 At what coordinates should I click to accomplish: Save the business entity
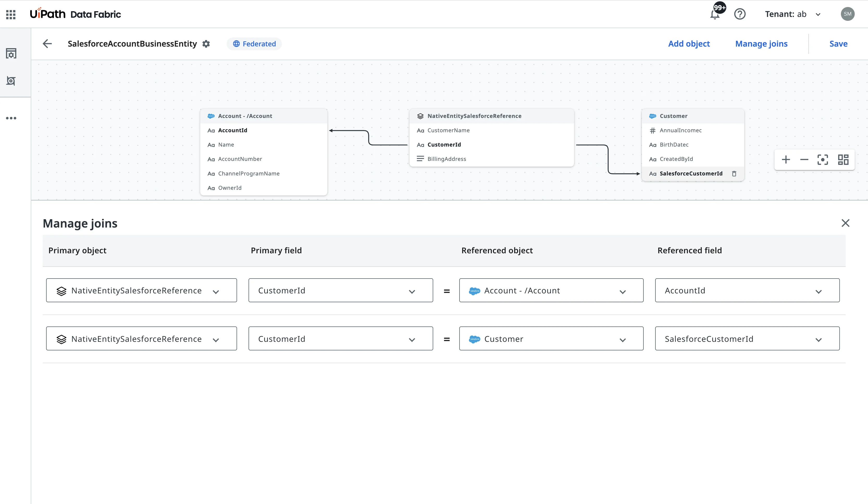pos(838,44)
